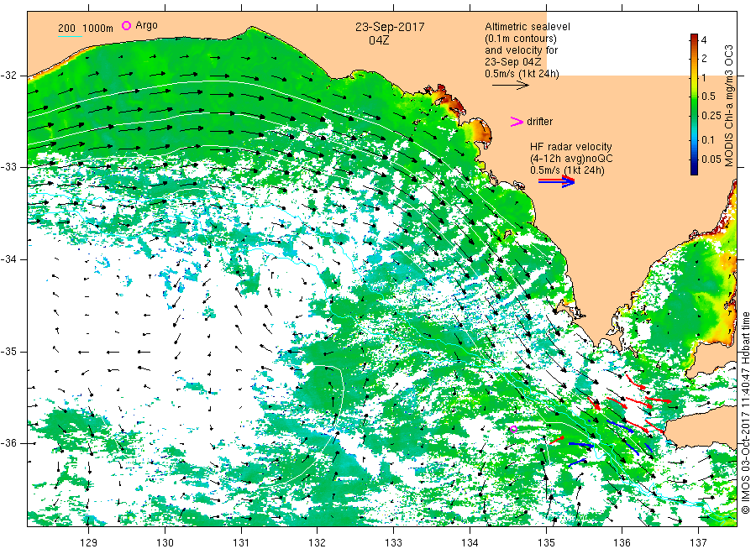Click the 'drifter' legend label
The image size is (756, 554).
(x=539, y=122)
